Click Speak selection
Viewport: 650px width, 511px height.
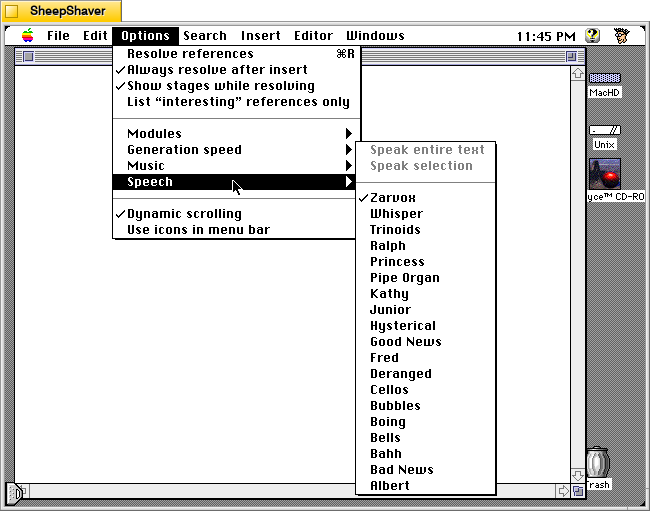click(x=426, y=166)
